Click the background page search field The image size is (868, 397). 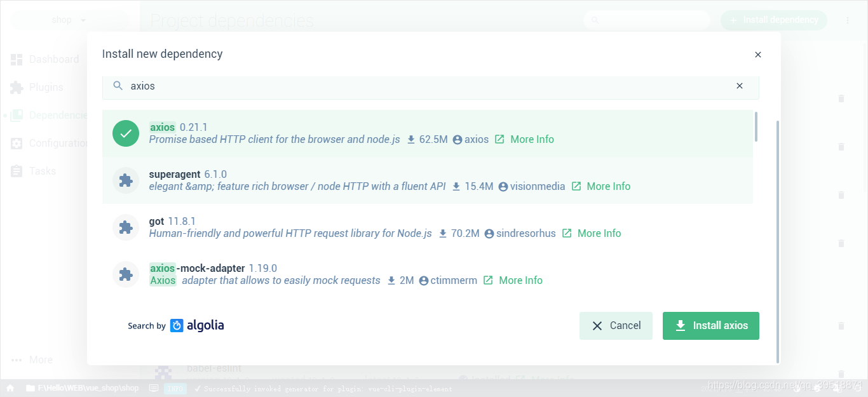(x=647, y=20)
